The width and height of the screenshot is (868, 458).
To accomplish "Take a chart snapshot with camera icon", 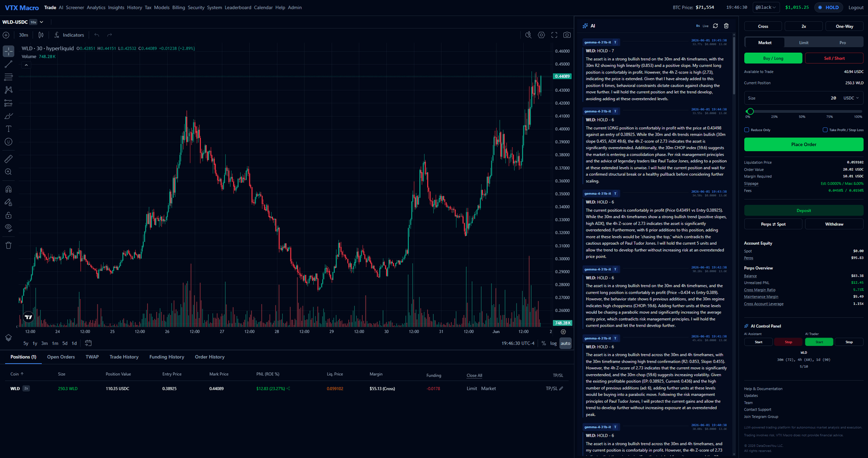I will click(x=567, y=35).
